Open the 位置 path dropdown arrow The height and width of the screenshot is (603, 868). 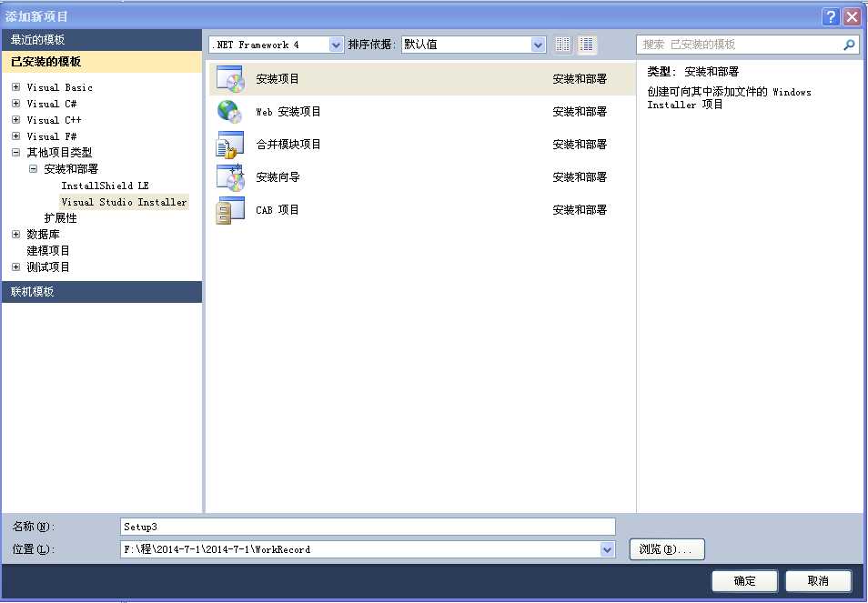pos(607,549)
